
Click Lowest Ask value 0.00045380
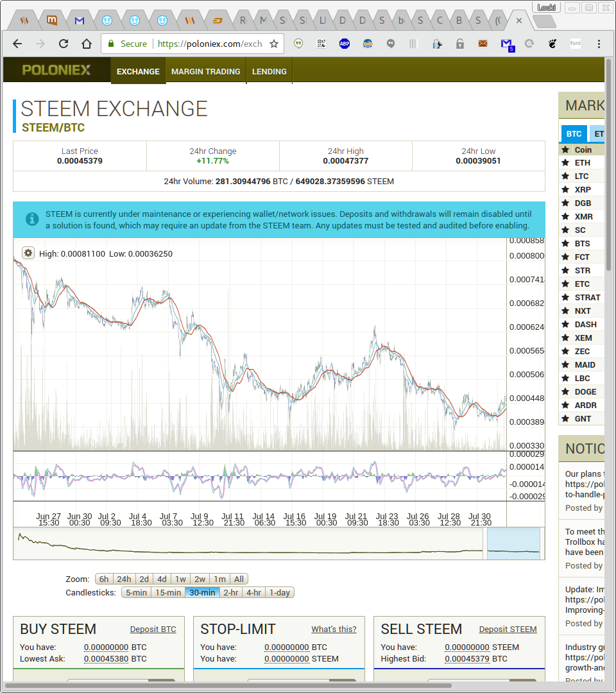(106, 658)
